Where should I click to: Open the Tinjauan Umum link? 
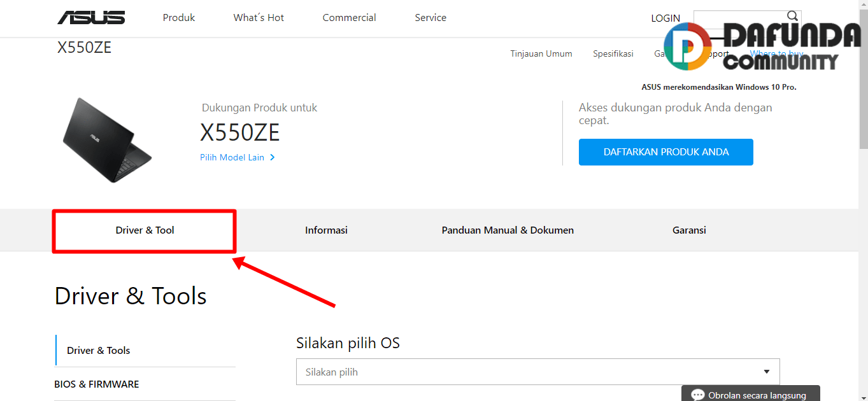541,54
